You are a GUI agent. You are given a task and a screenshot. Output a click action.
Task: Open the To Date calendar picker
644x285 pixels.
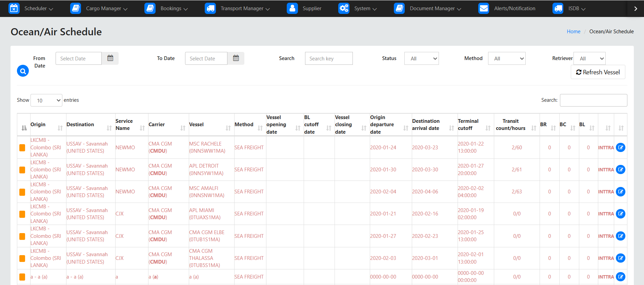[x=236, y=58]
